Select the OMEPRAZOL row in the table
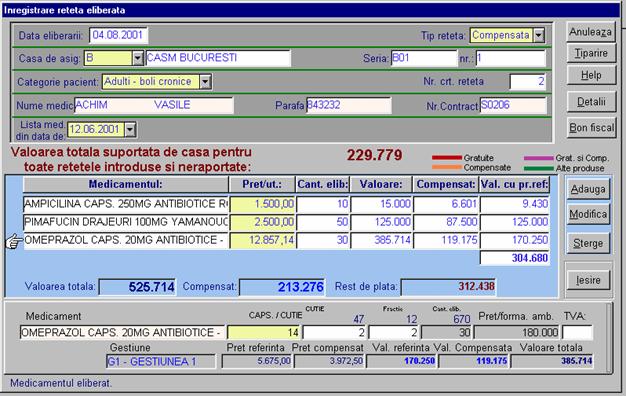Screen dimensions: 626x396 pos(126,240)
